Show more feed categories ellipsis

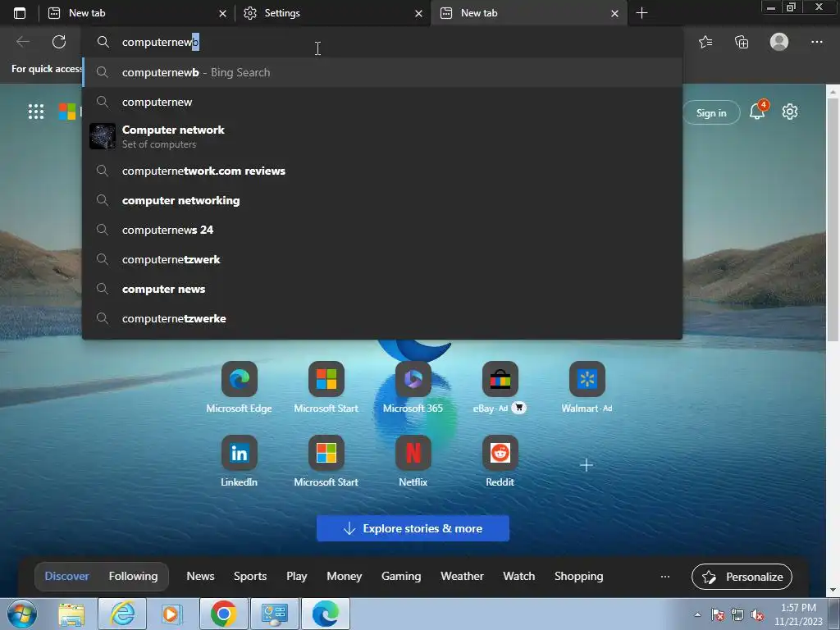664,577
